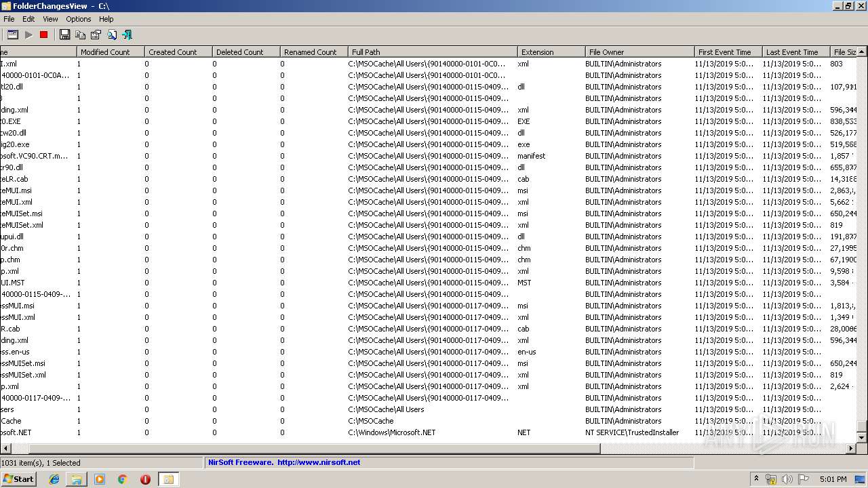The image size is (868, 488).
Task: Open the Options menu
Action: tap(79, 19)
